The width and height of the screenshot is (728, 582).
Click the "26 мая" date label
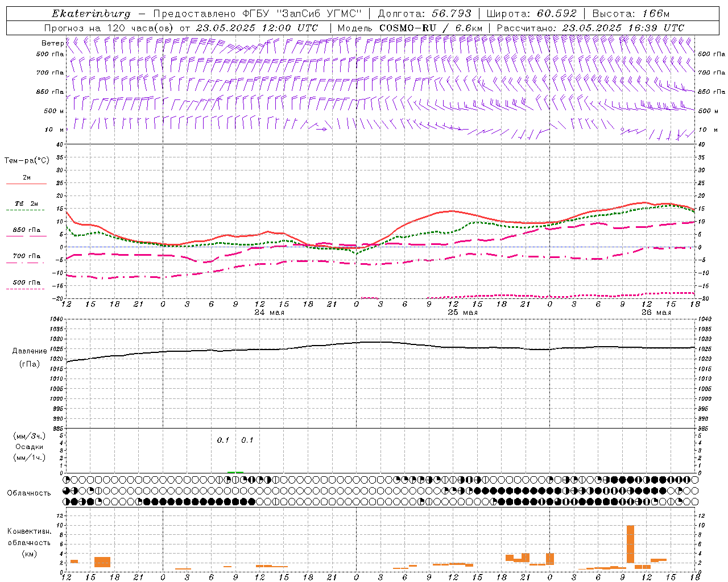point(656,313)
